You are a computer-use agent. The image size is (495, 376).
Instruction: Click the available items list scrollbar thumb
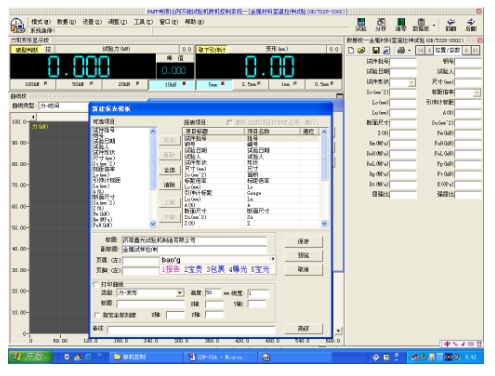153,162
